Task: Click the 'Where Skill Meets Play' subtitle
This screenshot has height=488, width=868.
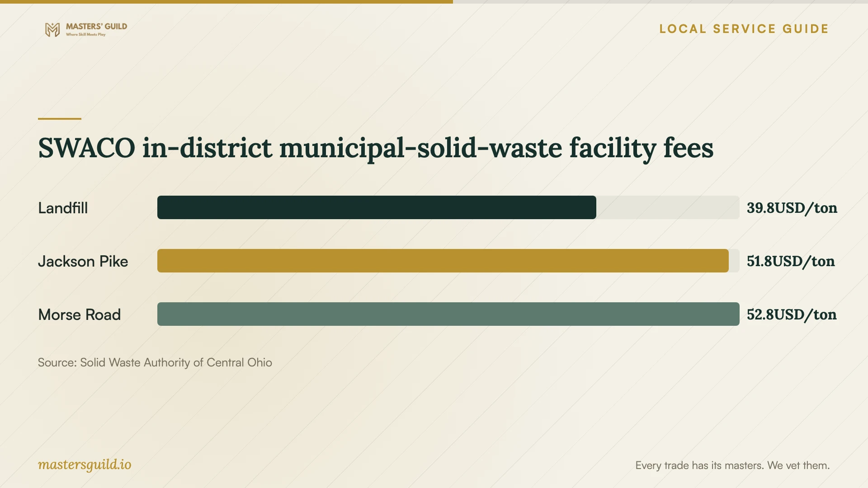Action: coord(86,34)
